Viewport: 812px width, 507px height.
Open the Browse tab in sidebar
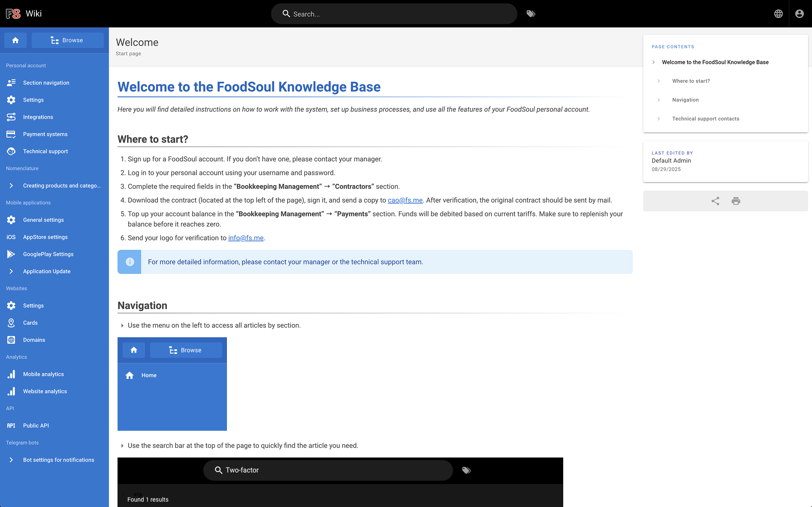(67, 40)
